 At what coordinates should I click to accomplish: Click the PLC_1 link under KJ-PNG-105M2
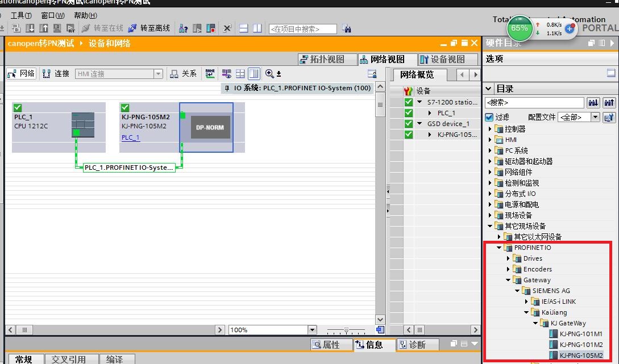[130, 137]
